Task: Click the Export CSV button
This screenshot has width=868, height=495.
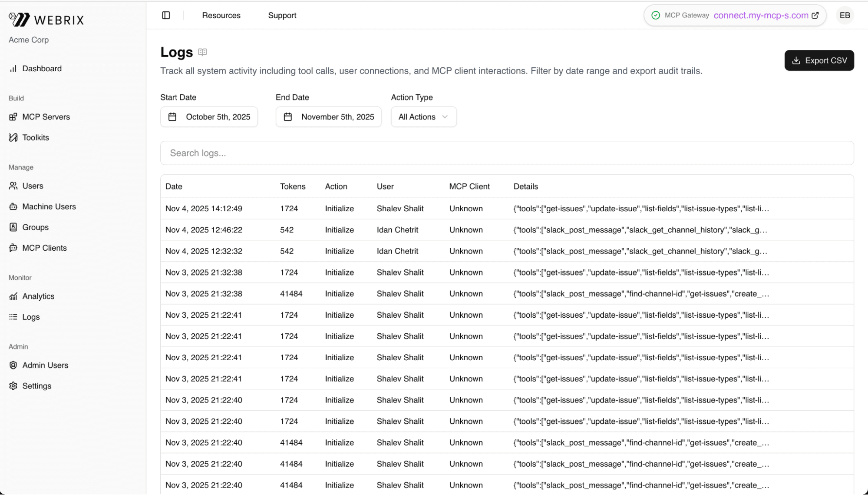Action: pos(818,60)
